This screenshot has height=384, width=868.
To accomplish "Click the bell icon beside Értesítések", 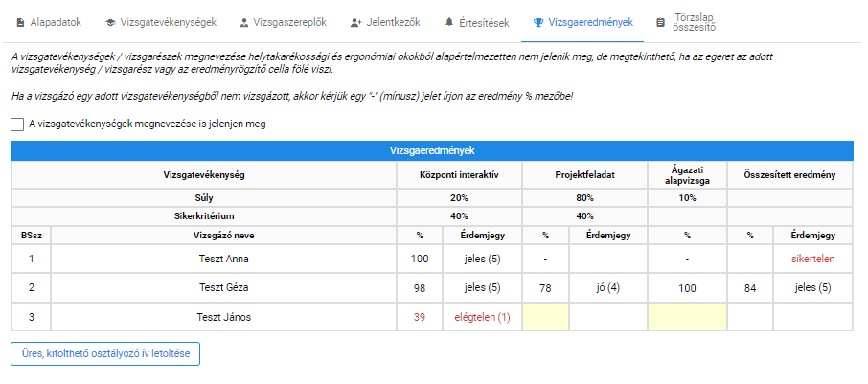I will click(x=449, y=23).
